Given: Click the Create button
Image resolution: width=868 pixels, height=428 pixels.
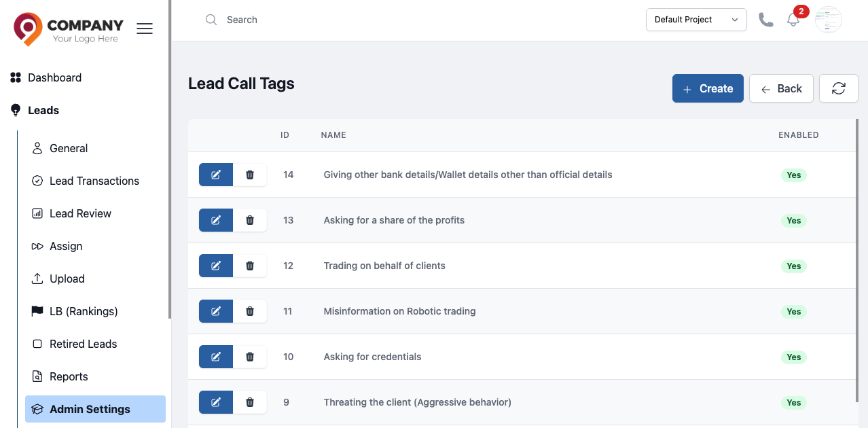Looking at the screenshot, I should click(708, 88).
